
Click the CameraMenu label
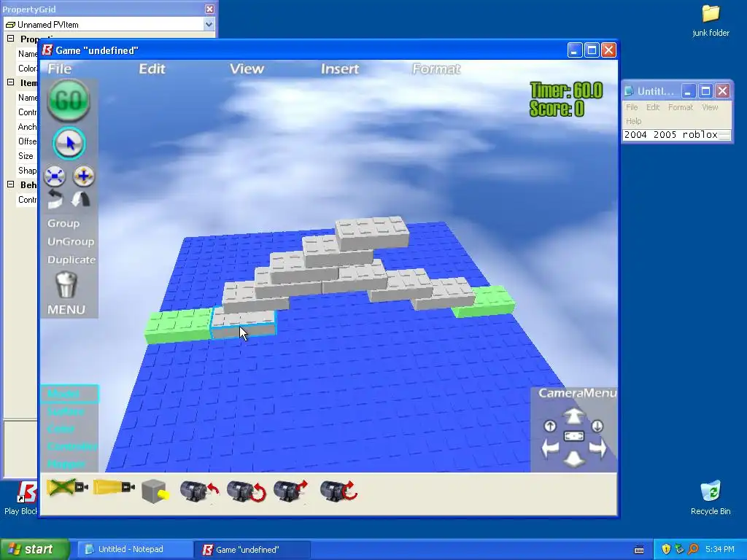pyautogui.click(x=578, y=393)
